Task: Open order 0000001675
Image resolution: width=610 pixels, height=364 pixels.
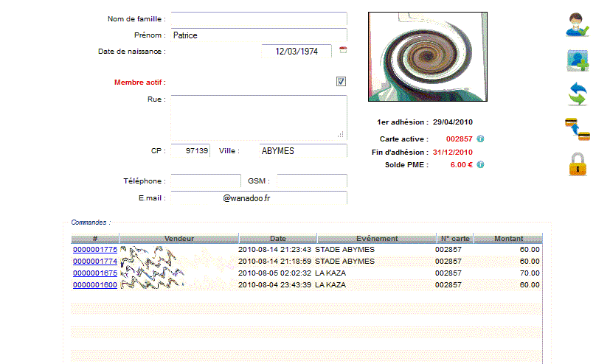Action: (95, 273)
